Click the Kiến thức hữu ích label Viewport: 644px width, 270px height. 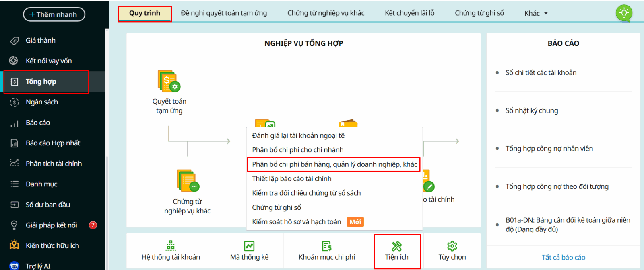pos(52,245)
